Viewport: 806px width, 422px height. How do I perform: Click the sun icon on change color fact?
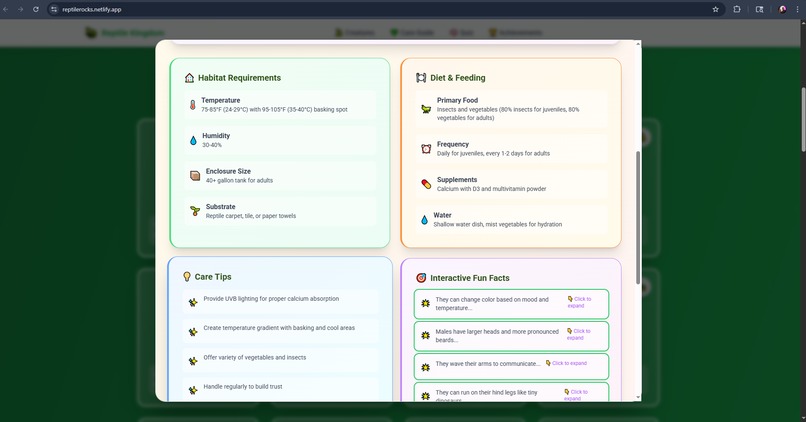pyautogui.click(x=426, y=303)
